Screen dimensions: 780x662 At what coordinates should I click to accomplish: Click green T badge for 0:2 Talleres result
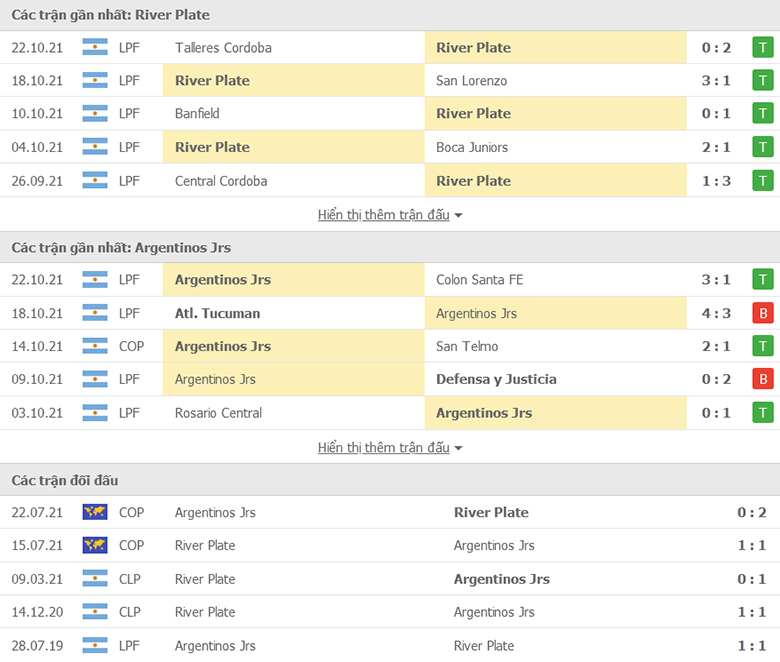[x=763, y=47]
